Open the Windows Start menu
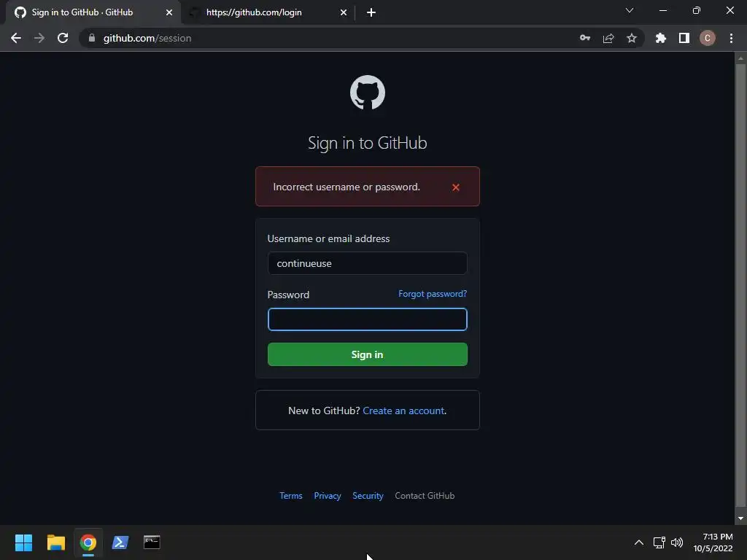The width and height of the screenshot is (747, 560). 23,542
